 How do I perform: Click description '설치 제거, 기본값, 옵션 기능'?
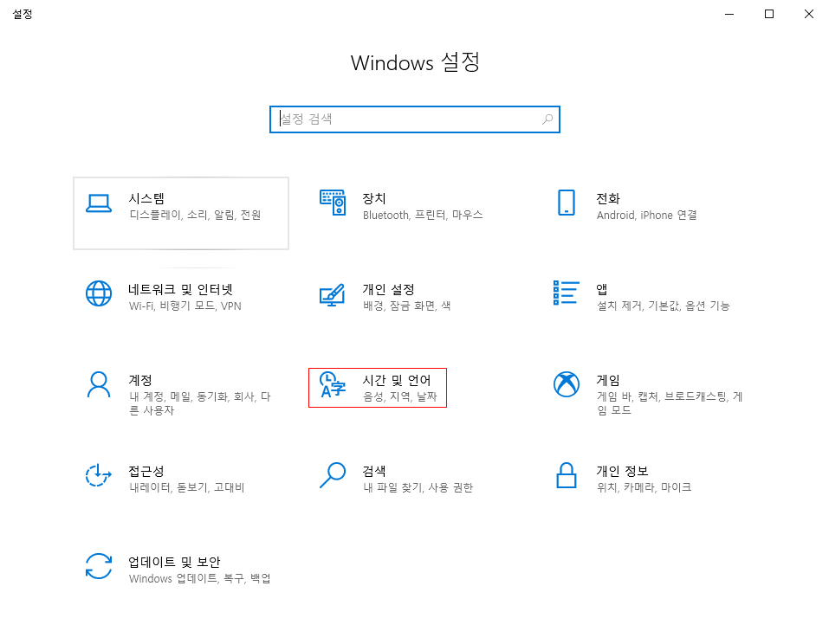pyautogui.click(x=663, y=306)
